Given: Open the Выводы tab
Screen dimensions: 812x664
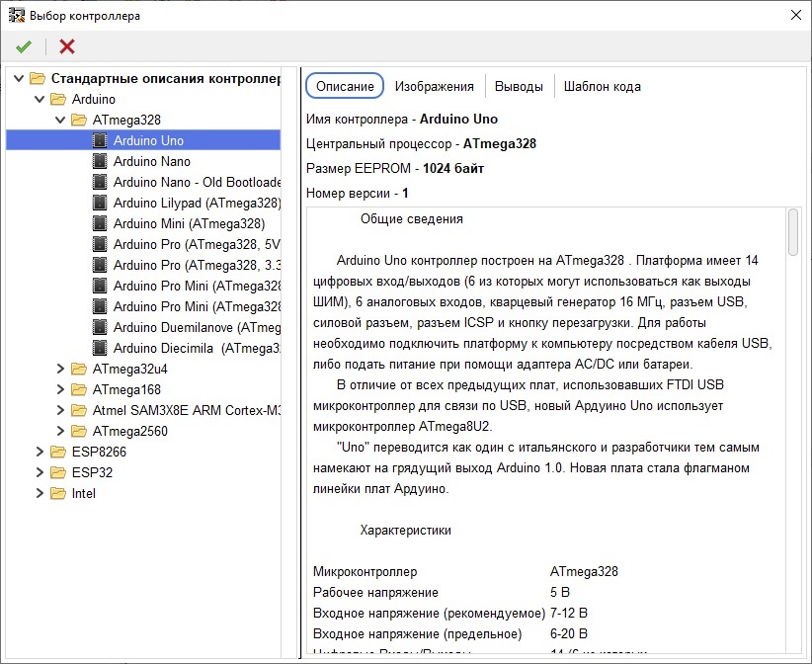Looking at the screenshot, I should click(x=519, y=86).
